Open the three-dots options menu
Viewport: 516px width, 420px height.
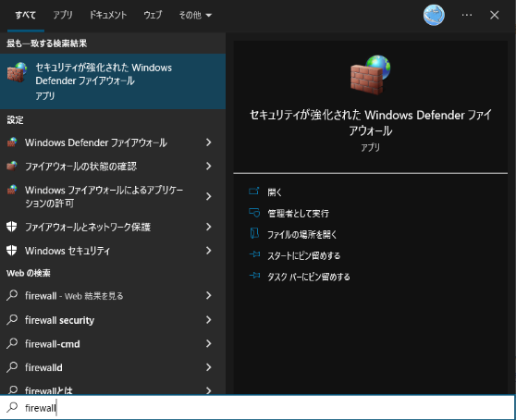pos(467,15)
